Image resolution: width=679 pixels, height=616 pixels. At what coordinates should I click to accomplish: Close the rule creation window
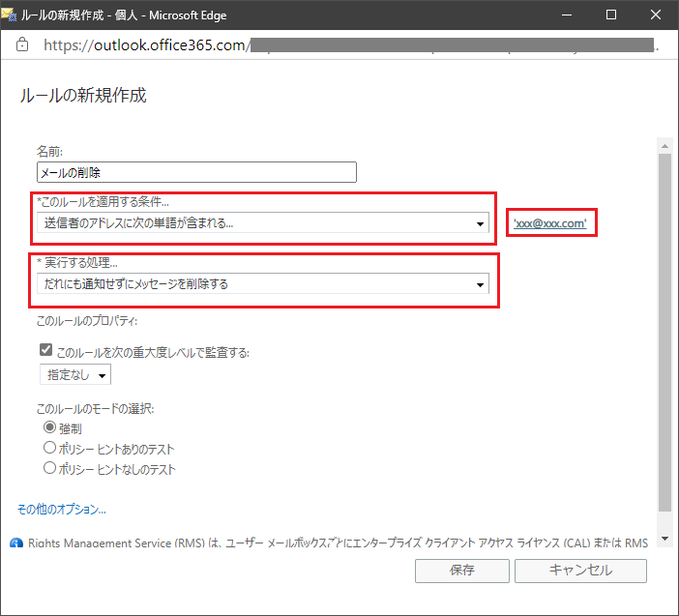click(x=656, y=15)
